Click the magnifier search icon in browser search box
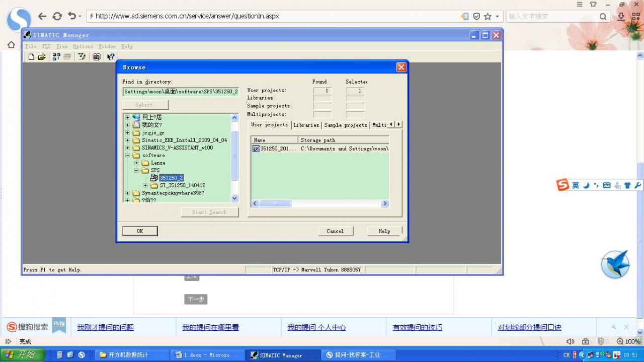The image size is (644, 362). (x=603, y=16)
